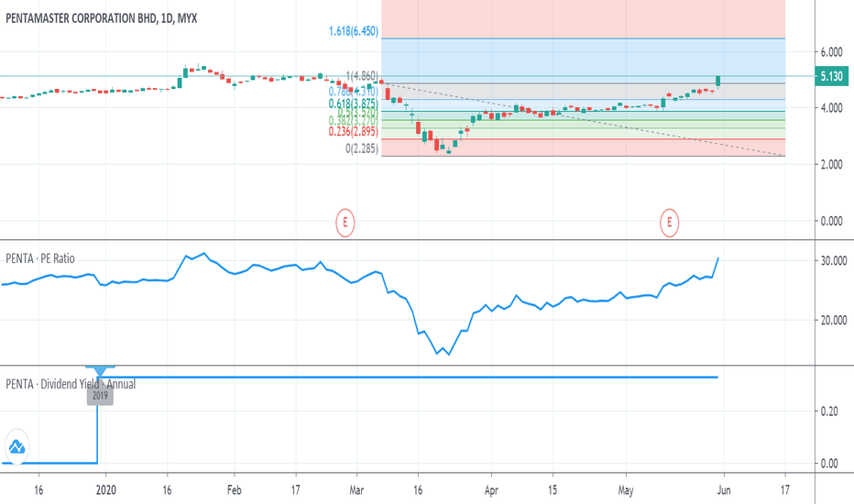The image size is (854, 504).
Task: Click the PENTA Dividend Yield Annual label
Action: point(71,384)
